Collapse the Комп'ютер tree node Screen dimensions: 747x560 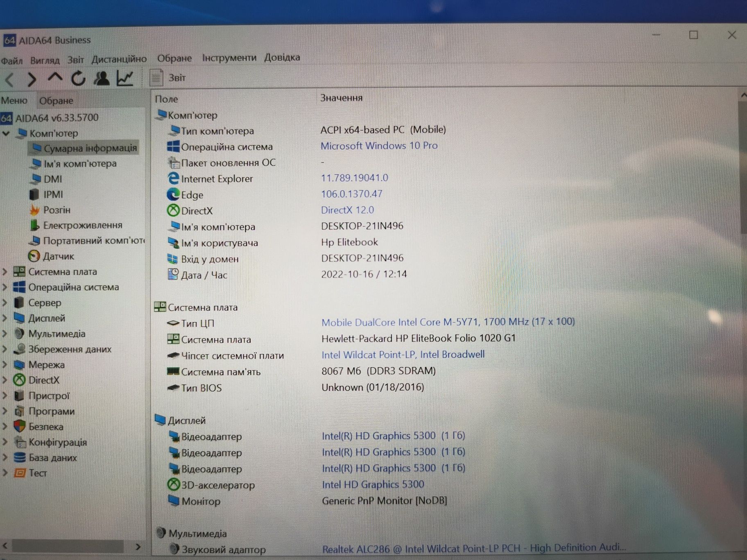pyautogui.click(x=6, y=133)
